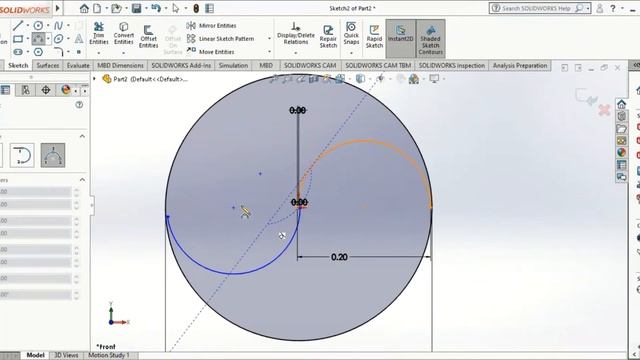The width and height of the screenshot is (640, 360).
Task: Undo the last action
Action: click(x=156, y=8)
